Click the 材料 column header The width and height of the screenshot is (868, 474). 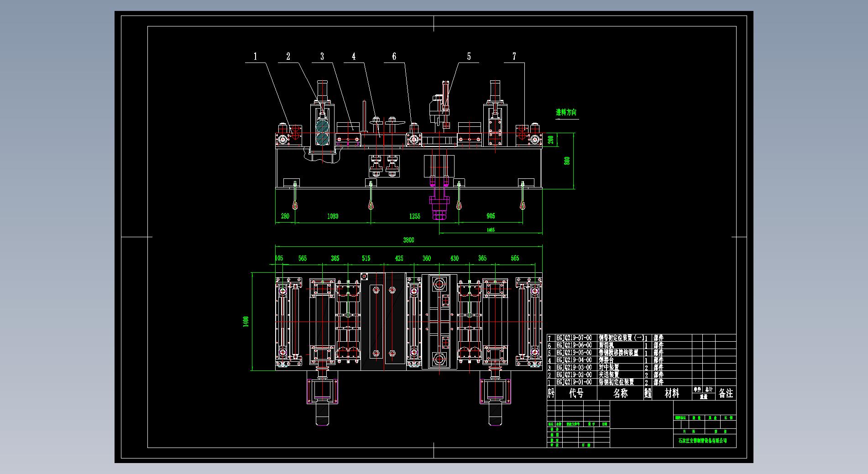672,393
